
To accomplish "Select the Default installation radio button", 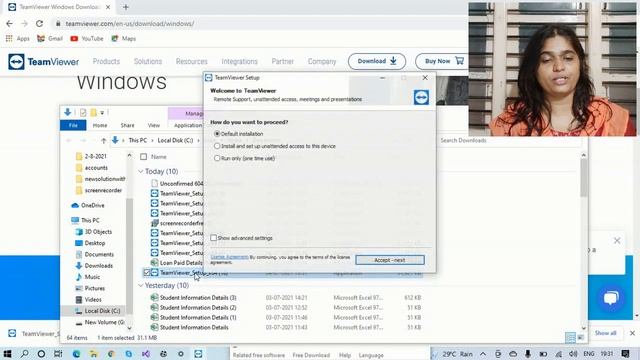I will 217,133.
